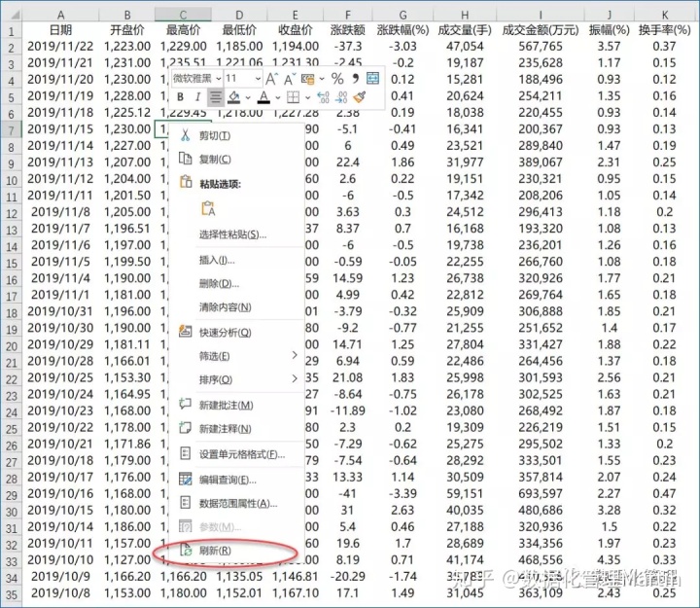Expand the font color dropdown arrow

(x=278, y=97)
